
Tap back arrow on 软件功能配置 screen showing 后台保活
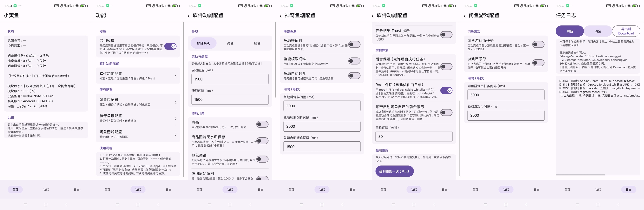[372, 16]
